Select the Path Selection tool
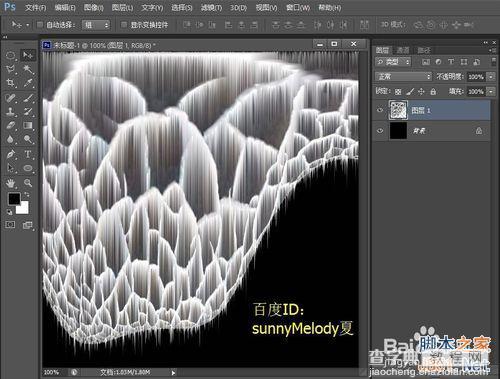Viewport: 500px width, 379px height. (10, 168)
